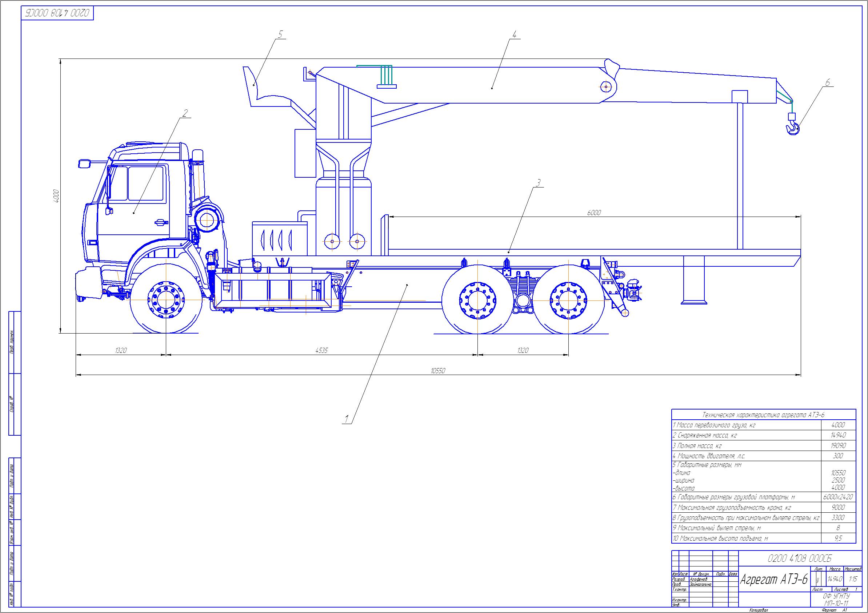Click the checker name "Зайнагалина"
Viewport: 868px width, 613px height.
click(700, 584)
